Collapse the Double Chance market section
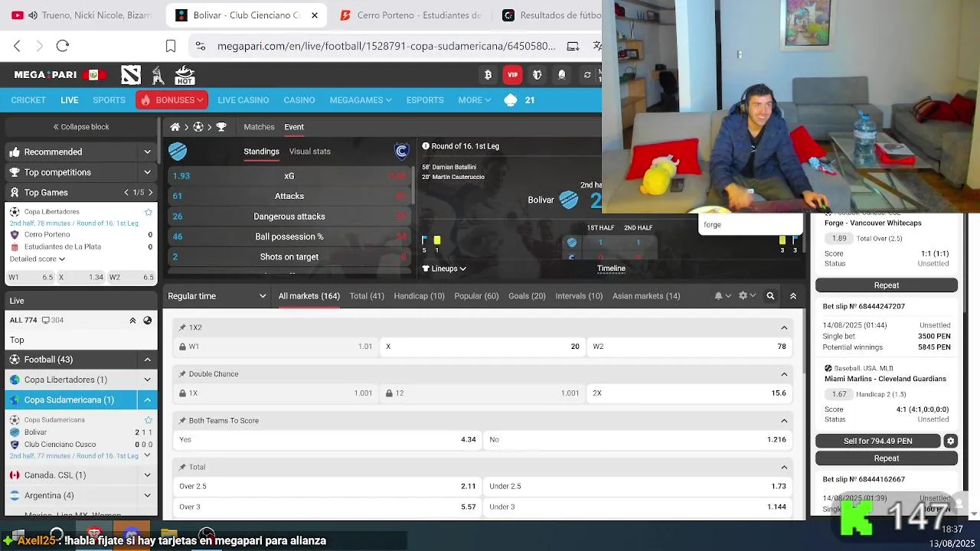 [784, 374]
